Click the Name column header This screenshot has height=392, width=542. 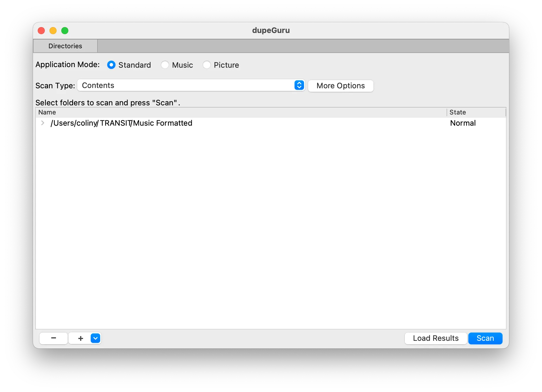[47, 112]
